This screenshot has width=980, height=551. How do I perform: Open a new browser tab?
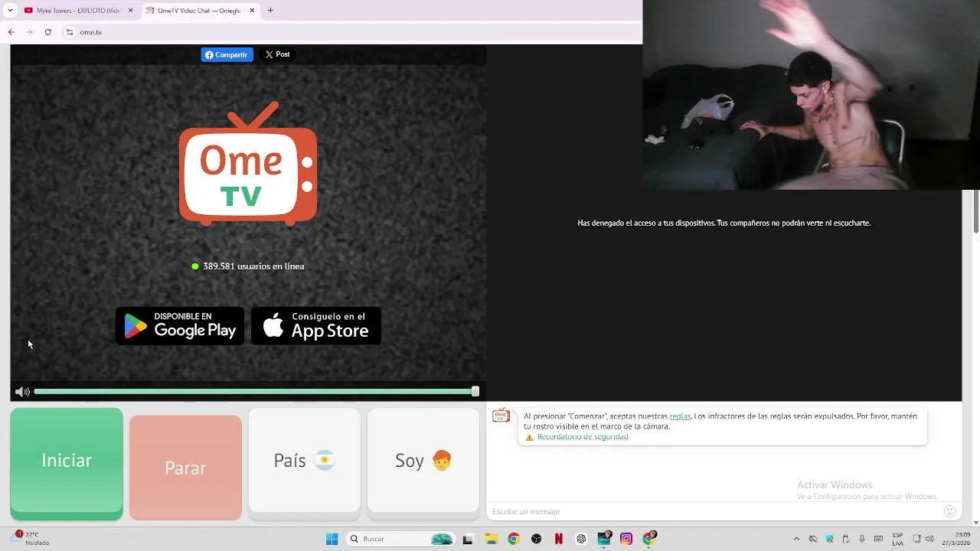270,10
